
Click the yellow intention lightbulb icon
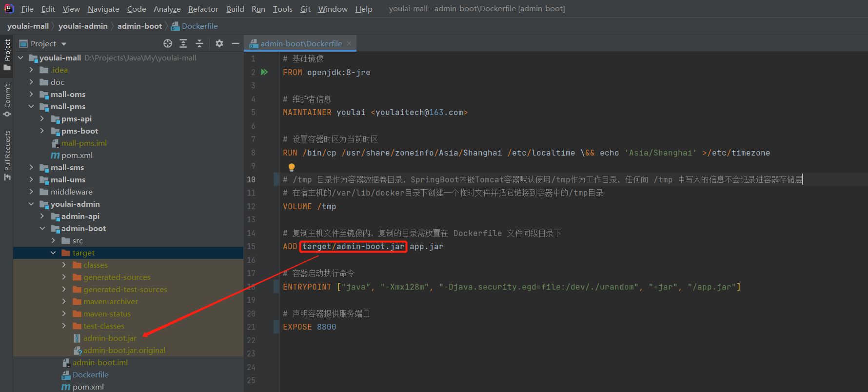[x=292, y=167]
